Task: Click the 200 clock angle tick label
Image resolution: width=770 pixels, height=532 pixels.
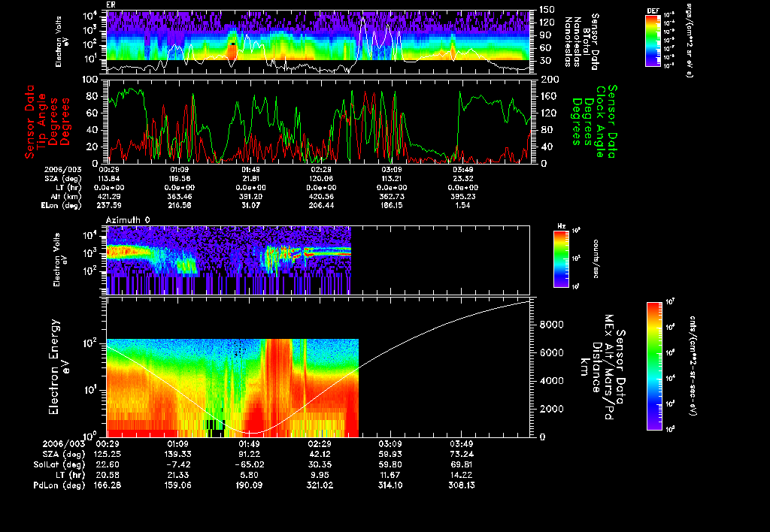Action: pyautogui.click(x=550, y=80)
